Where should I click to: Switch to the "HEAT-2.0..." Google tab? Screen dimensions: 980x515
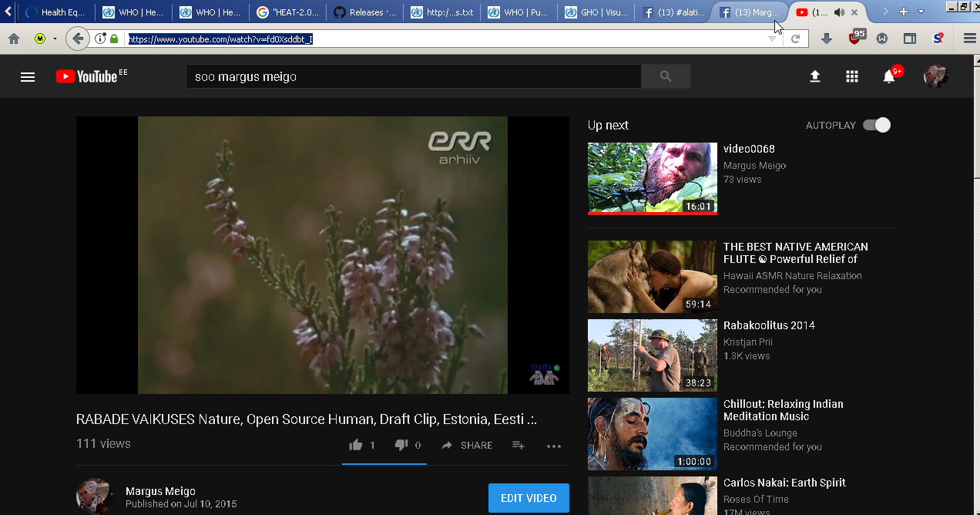(287, 12)
